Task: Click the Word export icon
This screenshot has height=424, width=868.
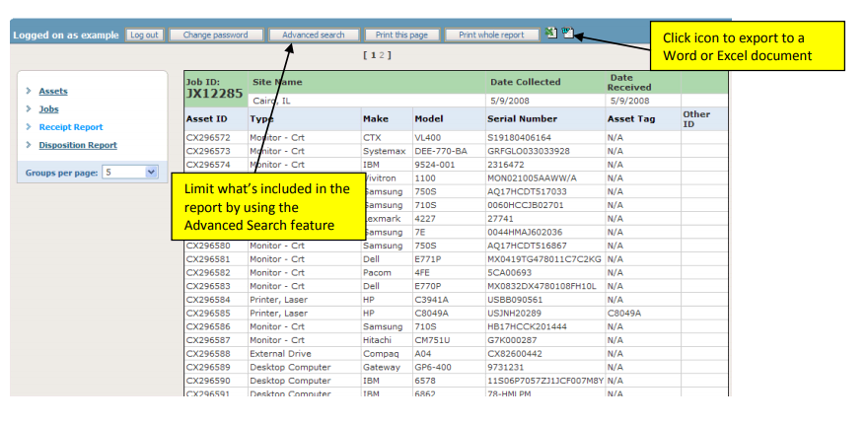Action: click(567, 34)
